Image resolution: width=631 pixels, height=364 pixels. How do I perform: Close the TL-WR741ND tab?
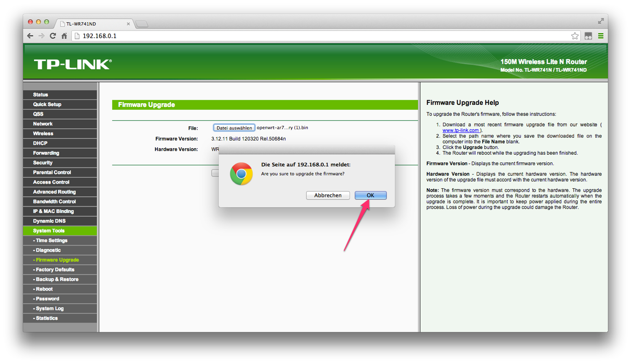(128, 24)
